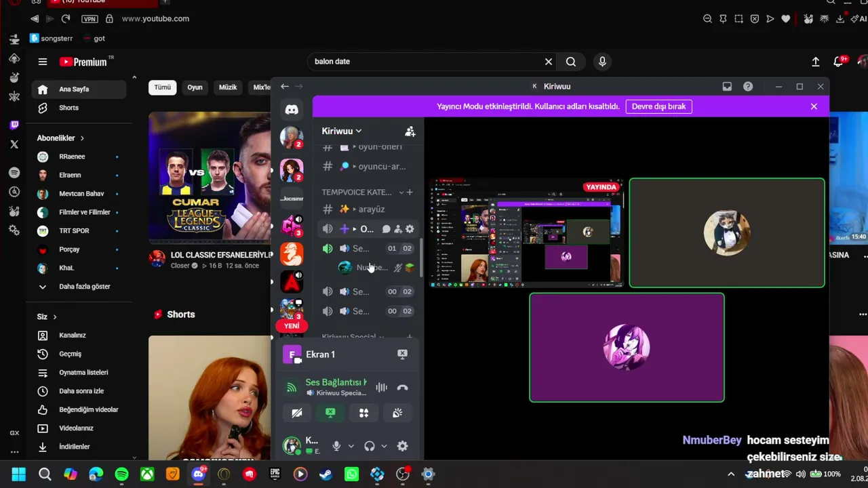
Task: Stop streaming Ekran 1 icon
Action: pyautogui.click(x=402, y=354)
